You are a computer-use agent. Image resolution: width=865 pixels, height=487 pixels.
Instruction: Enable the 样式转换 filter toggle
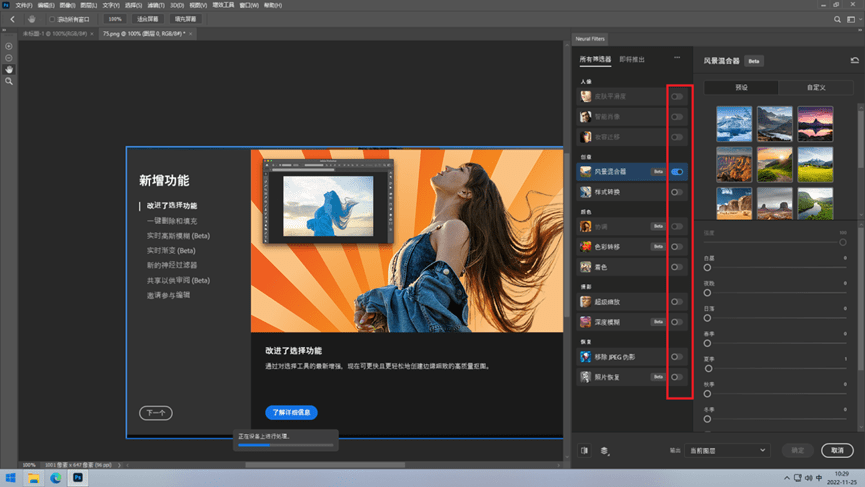677,192
